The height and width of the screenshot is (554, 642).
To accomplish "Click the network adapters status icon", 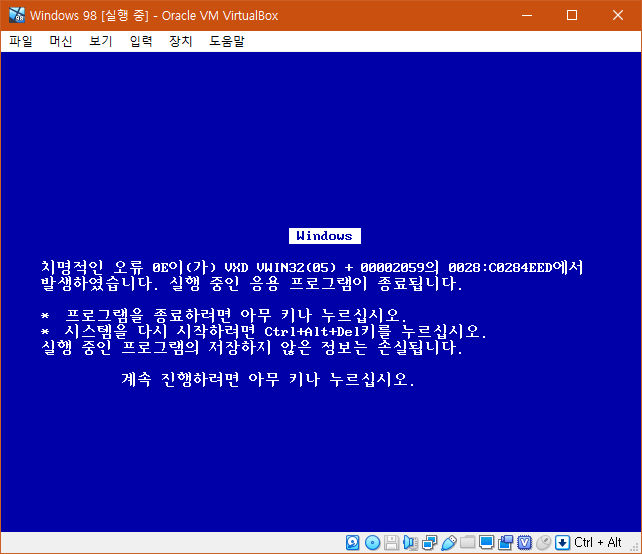I will coord(430,543).
